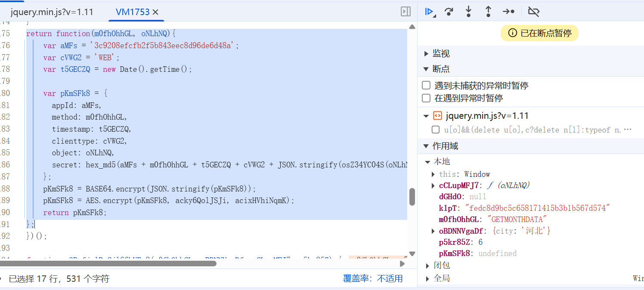Toggle the debugger sidebar panel icon

tap(406, 12)
